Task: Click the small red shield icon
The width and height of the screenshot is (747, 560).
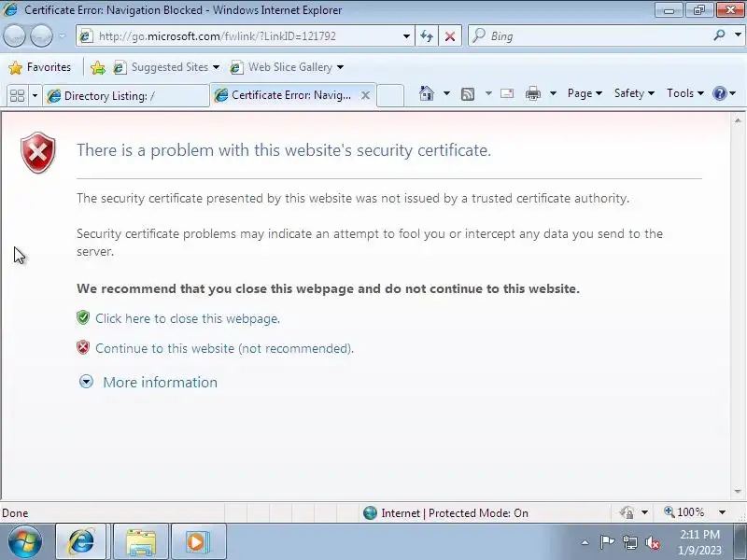Action: coord(83,347)
